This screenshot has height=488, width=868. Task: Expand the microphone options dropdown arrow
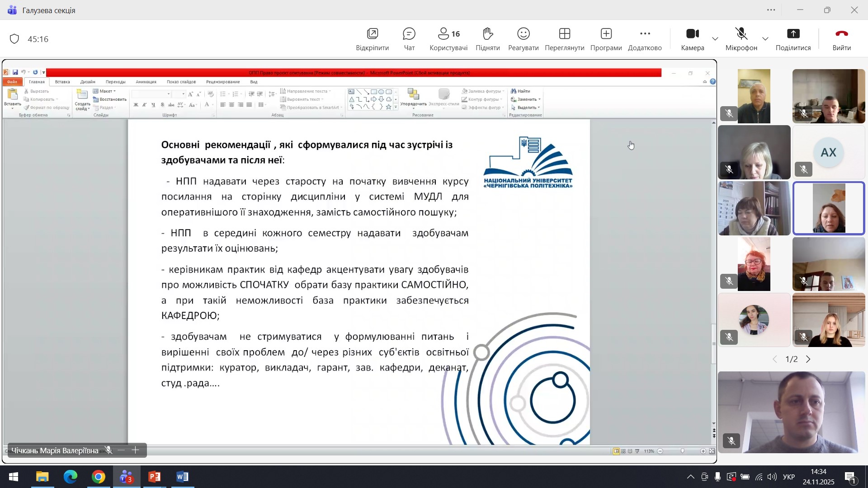(x=765, y=39)
